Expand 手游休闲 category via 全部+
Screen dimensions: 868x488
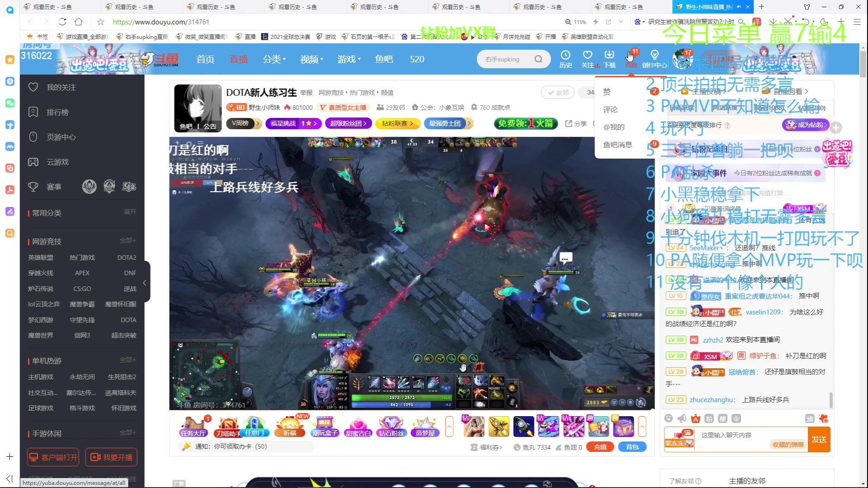point(128,432)
